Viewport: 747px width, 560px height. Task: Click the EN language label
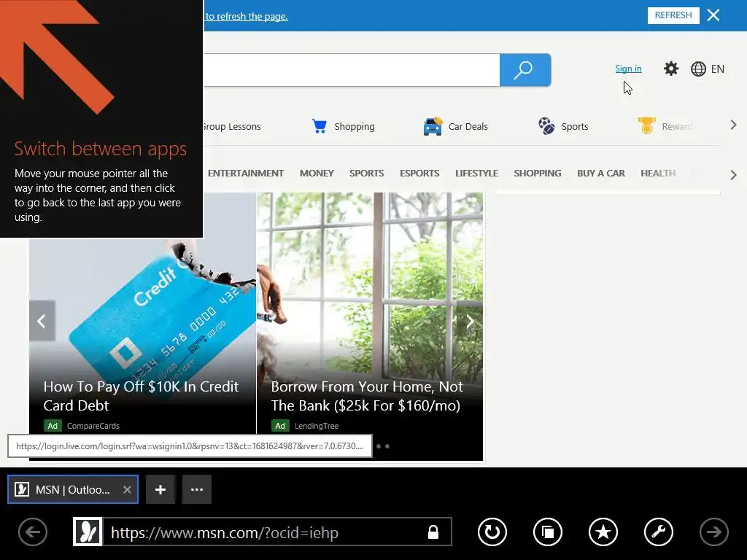coord(718,69)
